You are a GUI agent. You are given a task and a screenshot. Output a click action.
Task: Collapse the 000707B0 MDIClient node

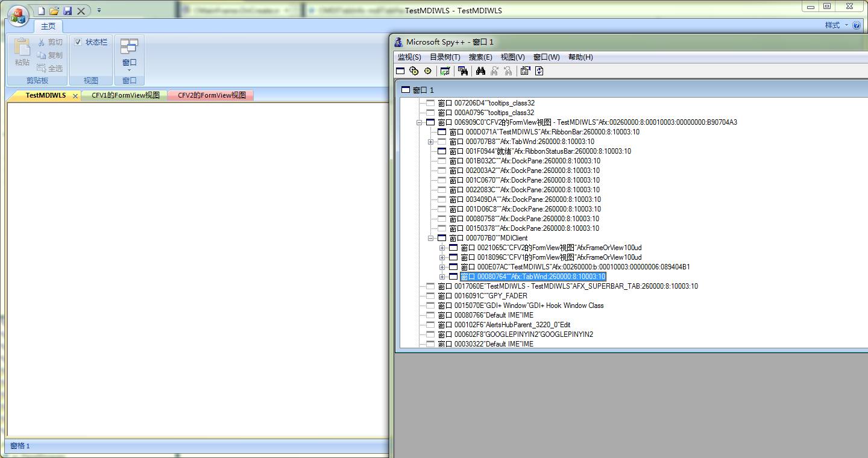(x=430, y=238)
